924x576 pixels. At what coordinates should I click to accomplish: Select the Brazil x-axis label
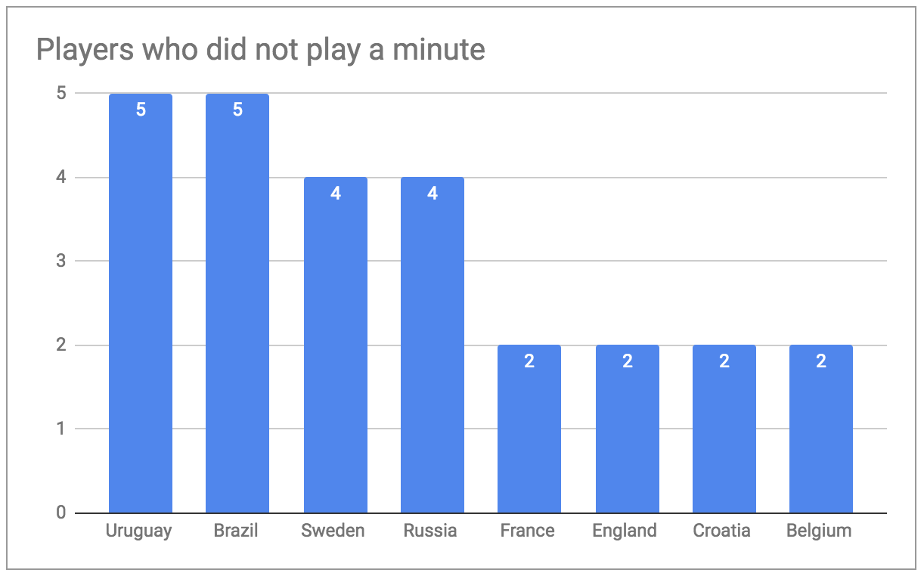tap(236, 531)
